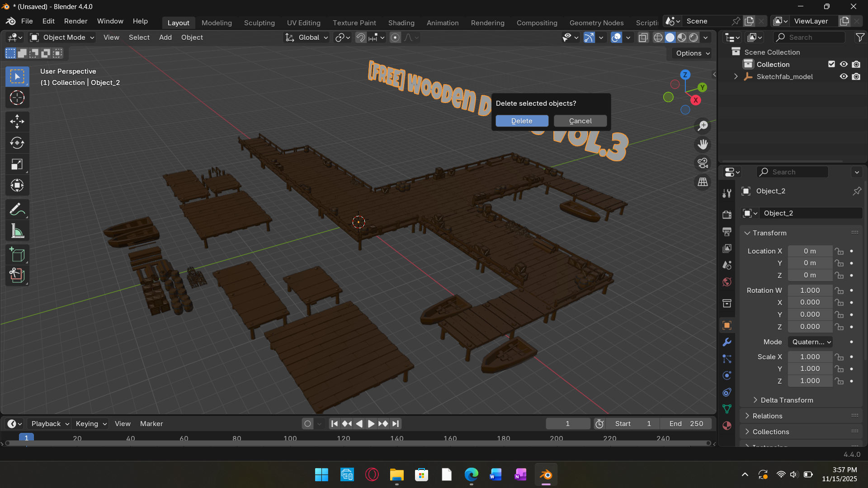868x488 pixels.
Task: Open the Playback dropdown in timeline
Action: point(50,424)
